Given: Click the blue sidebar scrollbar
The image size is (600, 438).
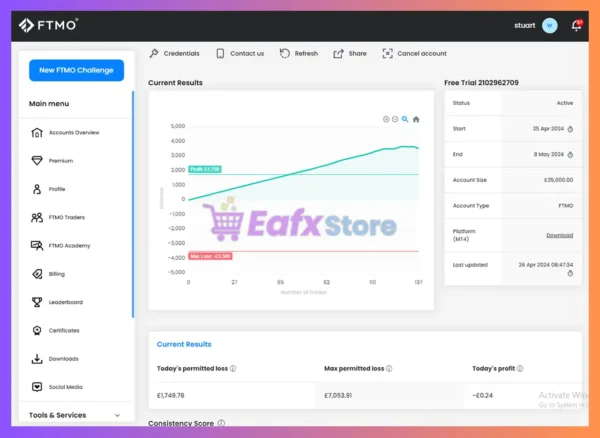Looking at the screenshot, I should (x=133, y=204).
